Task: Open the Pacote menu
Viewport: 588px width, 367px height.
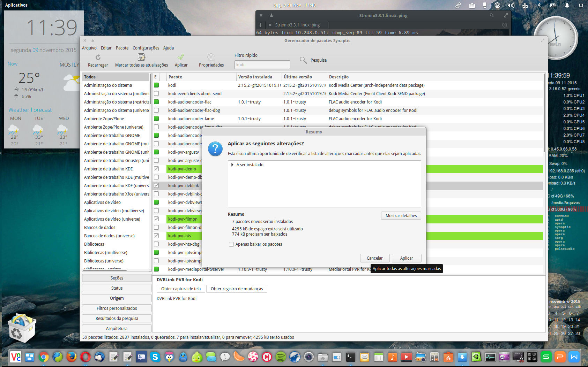Action: pyautogui.click(x=122, y=48)
